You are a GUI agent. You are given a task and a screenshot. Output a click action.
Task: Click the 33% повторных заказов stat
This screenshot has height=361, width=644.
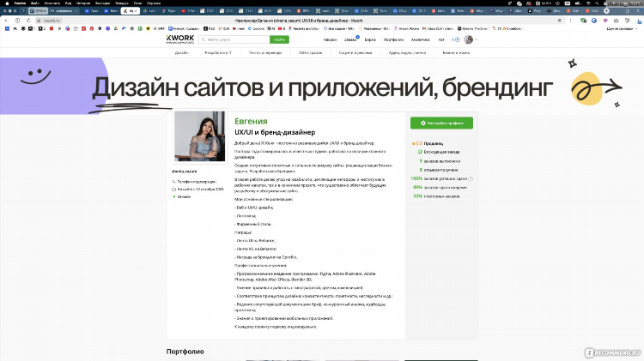[436, 196]
